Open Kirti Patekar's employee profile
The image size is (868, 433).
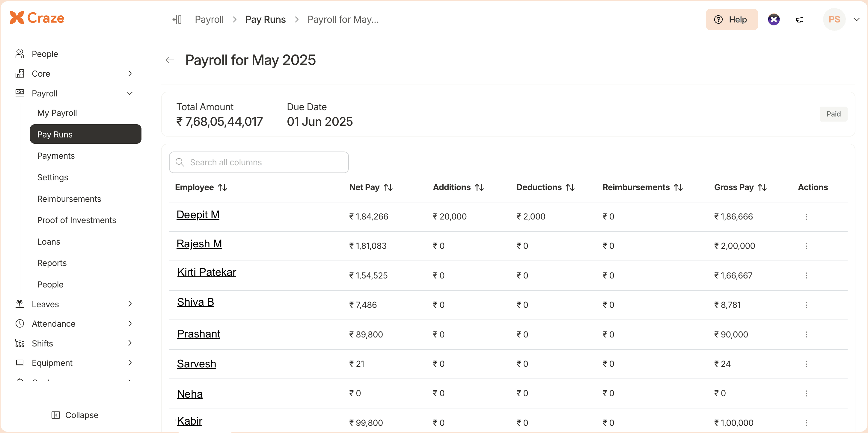pos(207,272)
